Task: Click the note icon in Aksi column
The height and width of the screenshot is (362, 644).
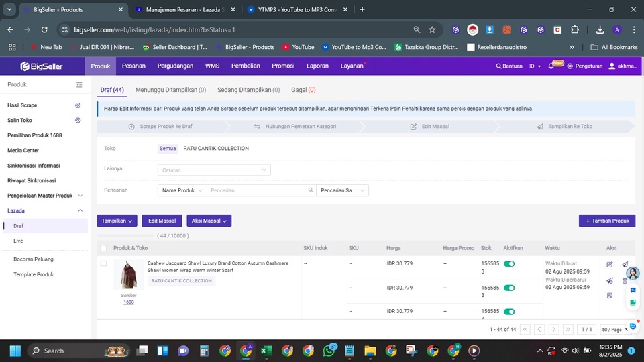Action: [610, 296]
